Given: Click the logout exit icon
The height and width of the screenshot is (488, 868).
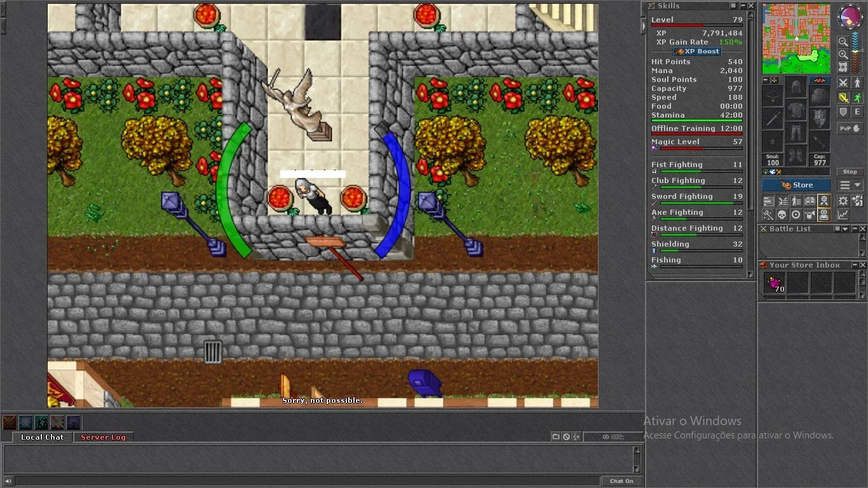Looking at the screenshot, I should click(x=857, y=200).
